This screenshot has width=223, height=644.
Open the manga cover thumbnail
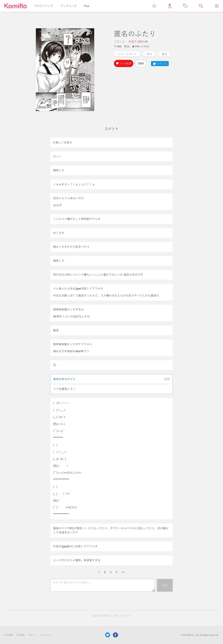(65, 69)
